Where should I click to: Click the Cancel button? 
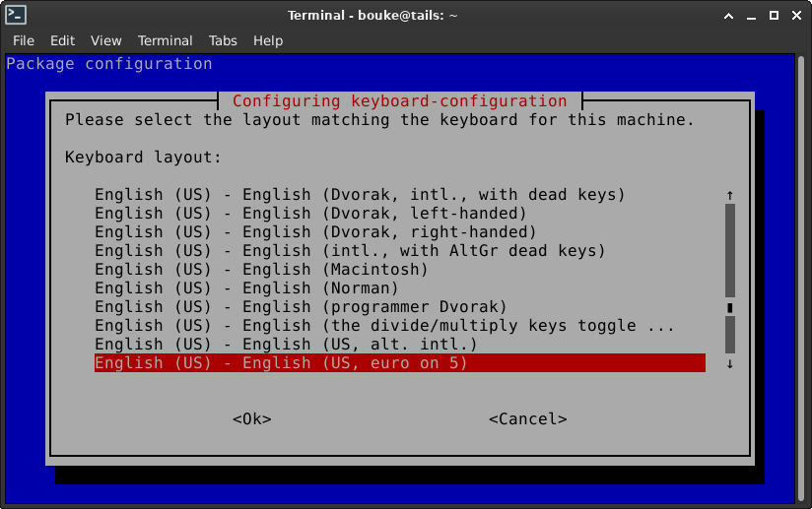pos(527,419)
